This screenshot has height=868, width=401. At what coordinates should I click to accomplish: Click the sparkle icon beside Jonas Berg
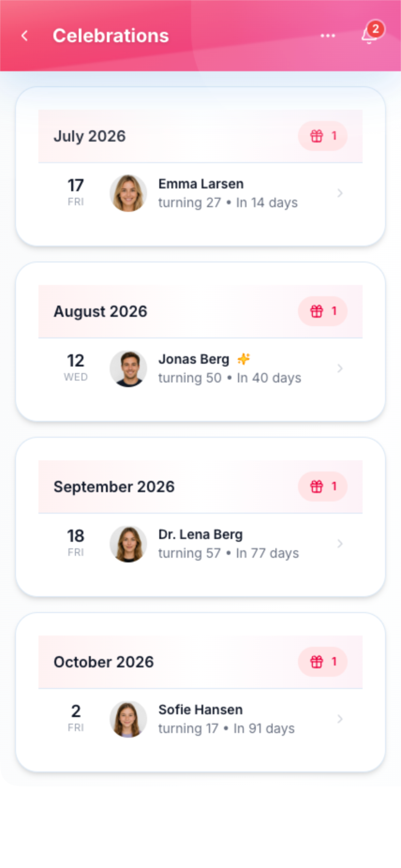243,359
